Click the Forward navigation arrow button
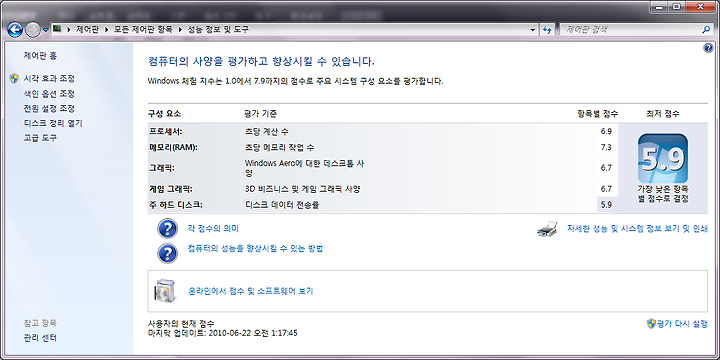 coord(33,30)
